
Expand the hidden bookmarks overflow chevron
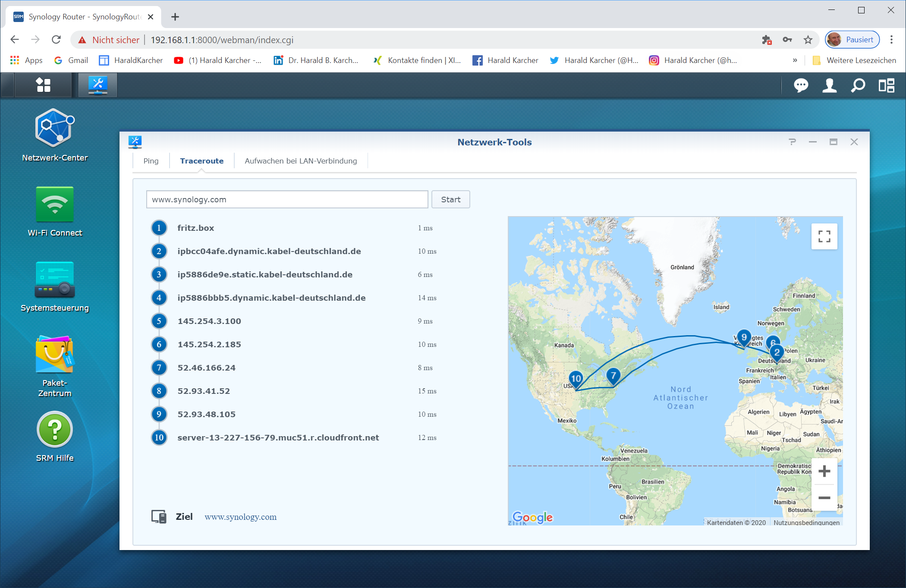pyautogui.click(x=795, y=60)
